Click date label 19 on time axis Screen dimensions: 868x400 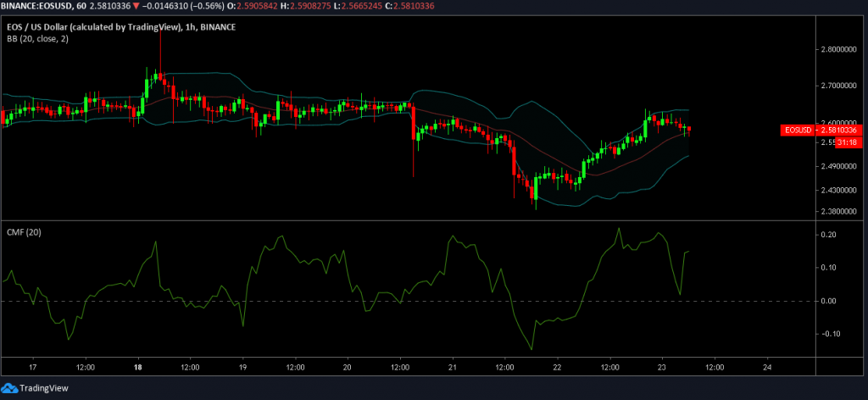(x=242, y=367)
